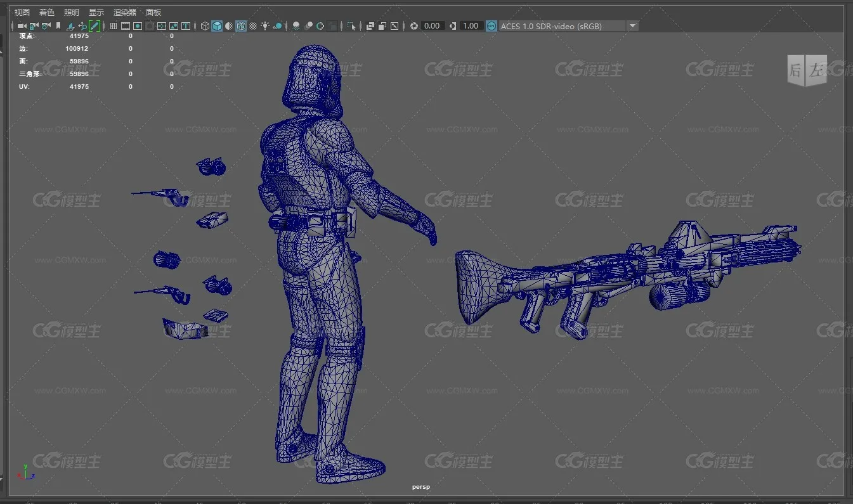Click the UV heads-up label
This screenshot has width=853, height=504.
click(24, 87)
